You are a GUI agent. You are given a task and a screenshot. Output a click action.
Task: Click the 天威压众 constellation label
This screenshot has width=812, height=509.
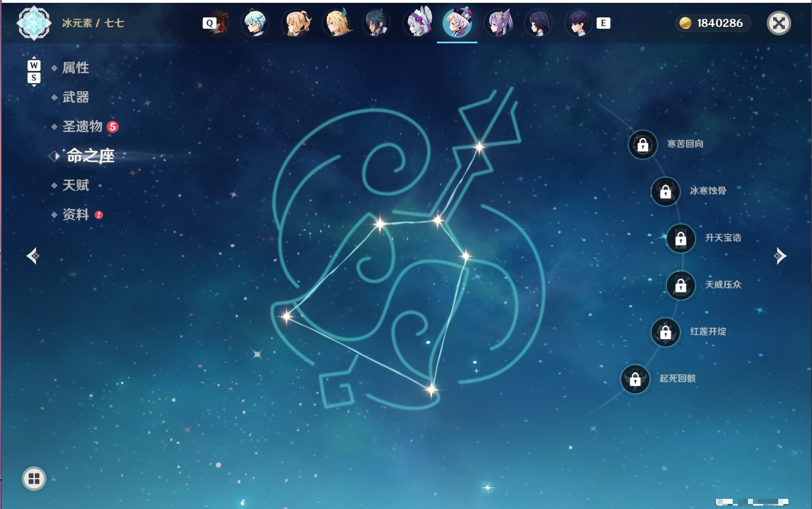pos(723,285)
